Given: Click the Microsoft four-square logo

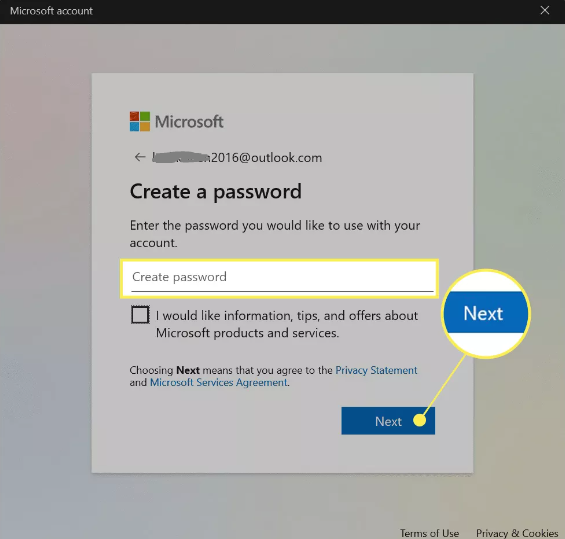Looking at the screenshot, I should pos(140,121).
